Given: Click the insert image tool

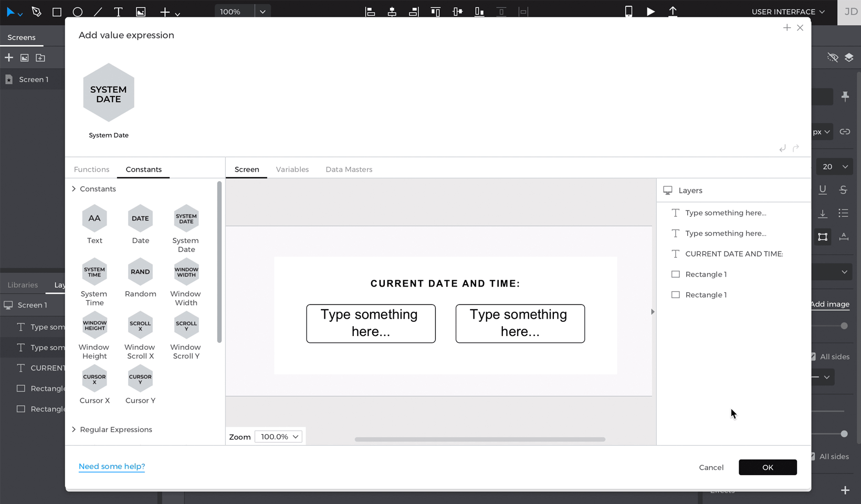Looking at the screenshot, I should pos(140,11).
